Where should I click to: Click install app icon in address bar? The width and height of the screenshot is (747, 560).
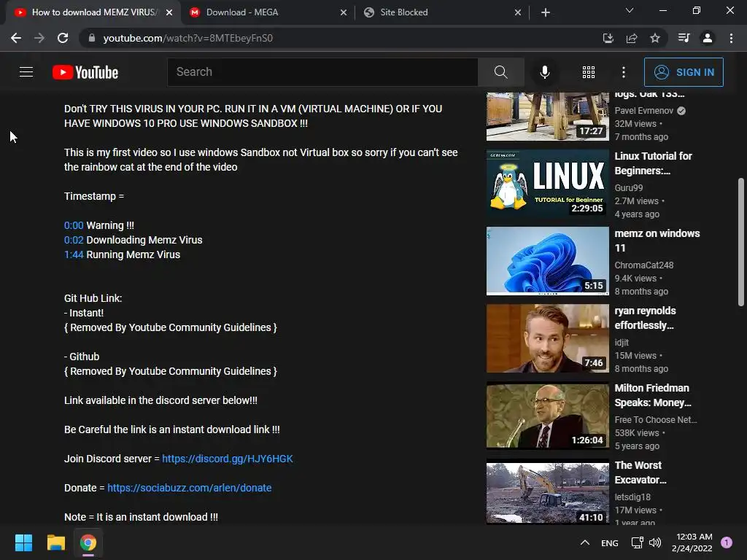tap(608, 38)
